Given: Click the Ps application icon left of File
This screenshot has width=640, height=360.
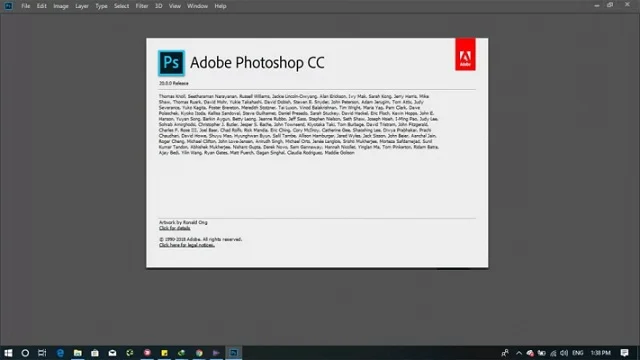Looking at the screenshot, I should click(x=8, y=6).
